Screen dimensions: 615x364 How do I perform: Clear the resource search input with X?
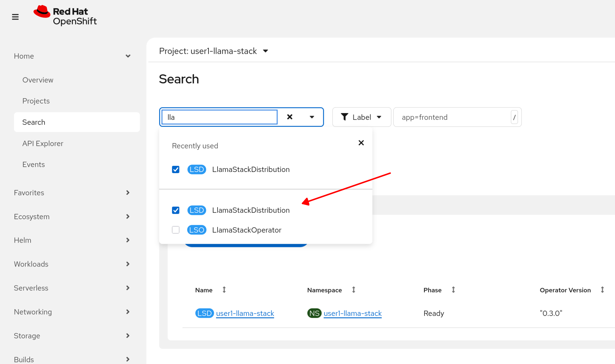(x=289, y=117)
